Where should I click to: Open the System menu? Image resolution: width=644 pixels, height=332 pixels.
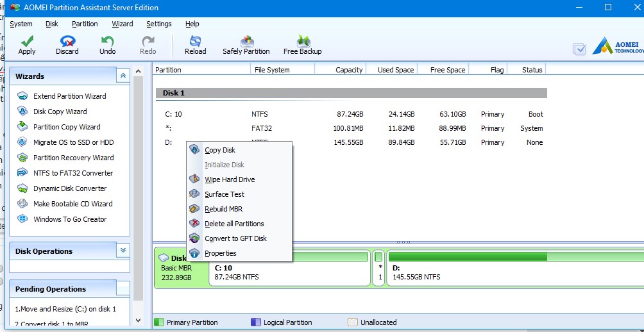tap(21, 24)
